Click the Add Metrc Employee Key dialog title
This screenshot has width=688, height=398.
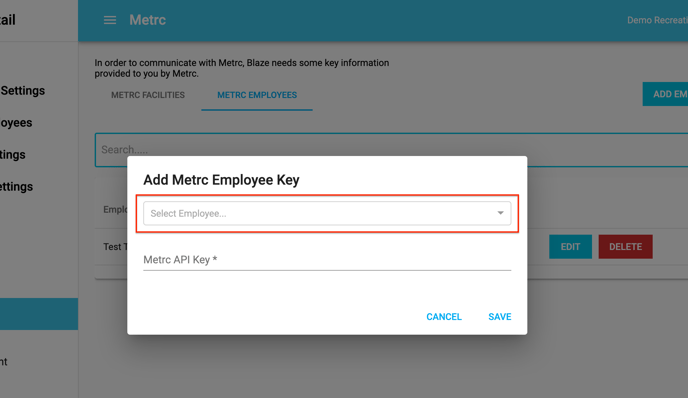click(221, 180)
